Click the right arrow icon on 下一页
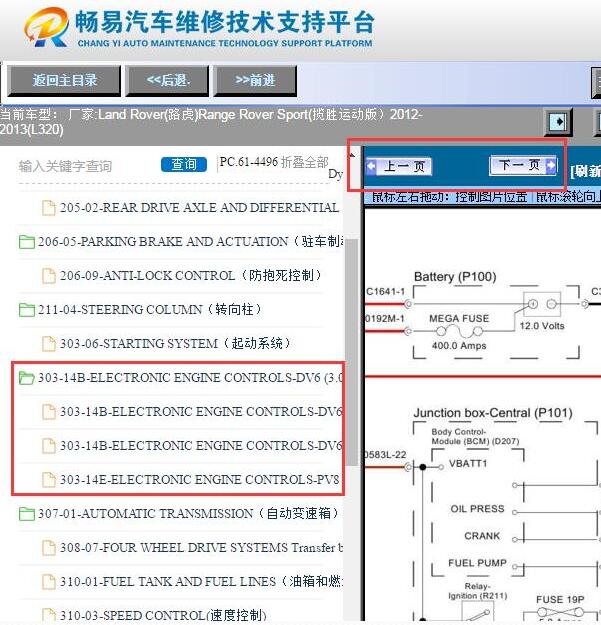This screenshot has width=601, height=625. (x=551, y=165)
